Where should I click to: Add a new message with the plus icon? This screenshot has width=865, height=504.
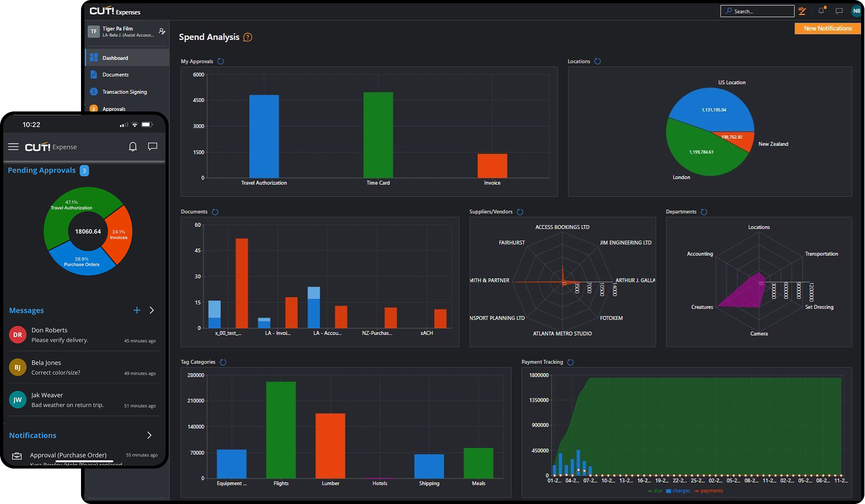click(x=137, y=310)
